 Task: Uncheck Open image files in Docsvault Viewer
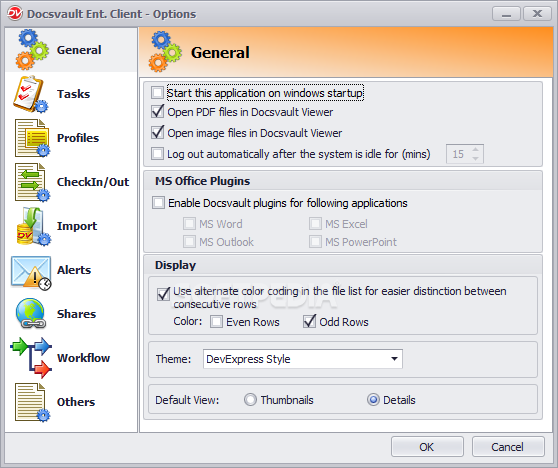tap(157, 133)
